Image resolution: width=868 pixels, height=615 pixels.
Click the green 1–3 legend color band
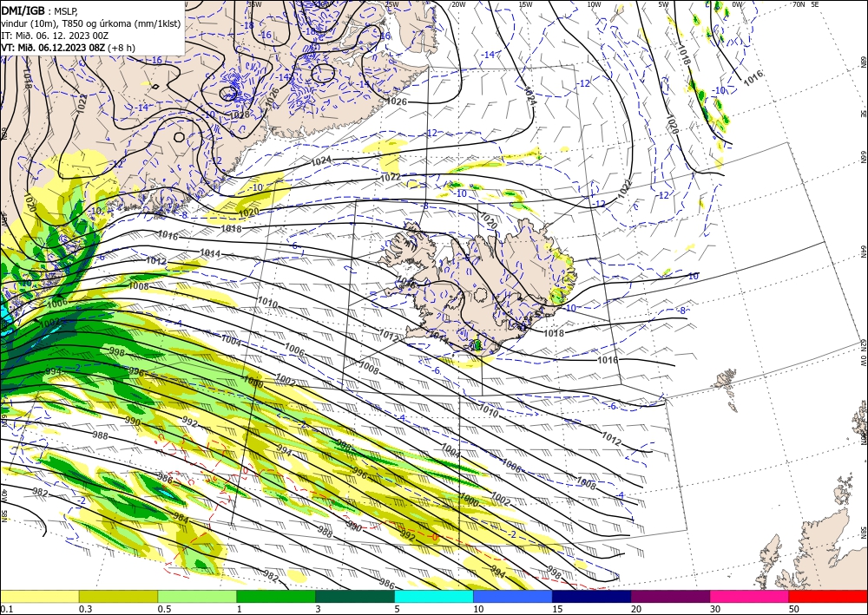[276, 596]
